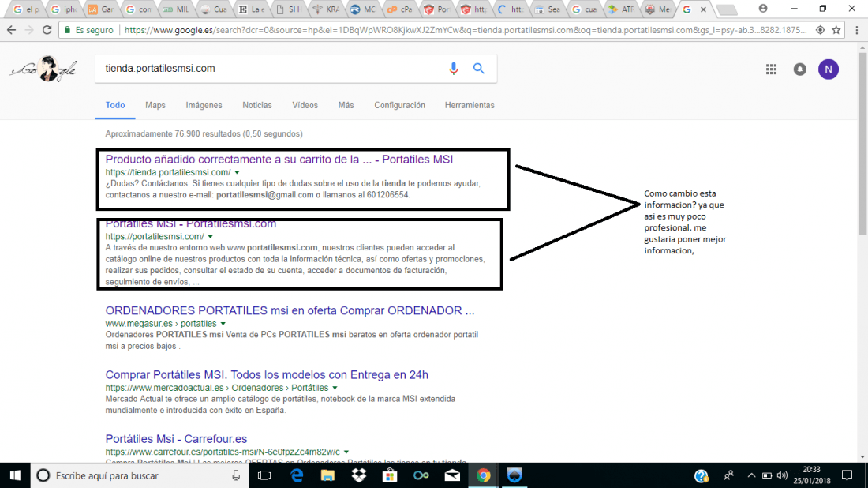This screenshot has width=868, height=488.
Task: Open Google notifications bell
Action: coord(800,69)
